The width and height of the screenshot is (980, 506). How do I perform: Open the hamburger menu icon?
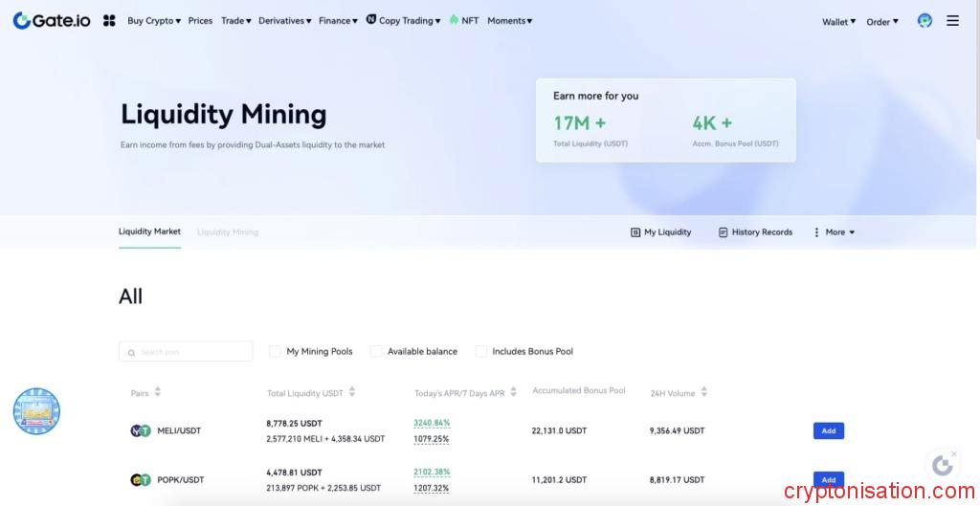click(x=952, y=21)
